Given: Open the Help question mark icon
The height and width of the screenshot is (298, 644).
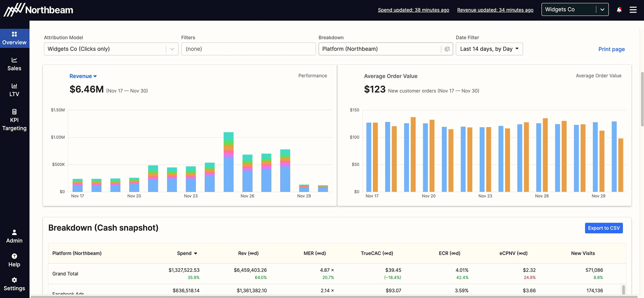Looking at the screenshot, I should [x=14, y=256].
